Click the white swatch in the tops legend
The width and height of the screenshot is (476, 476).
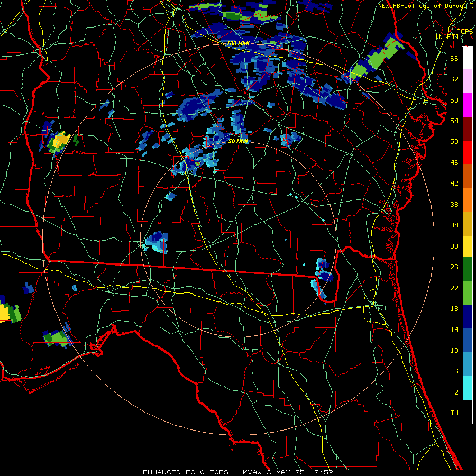[x=467, y=58]
